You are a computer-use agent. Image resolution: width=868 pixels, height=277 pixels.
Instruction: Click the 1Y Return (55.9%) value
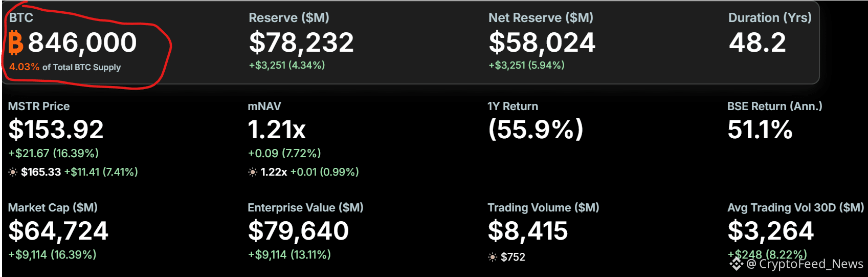coord(536,130)
